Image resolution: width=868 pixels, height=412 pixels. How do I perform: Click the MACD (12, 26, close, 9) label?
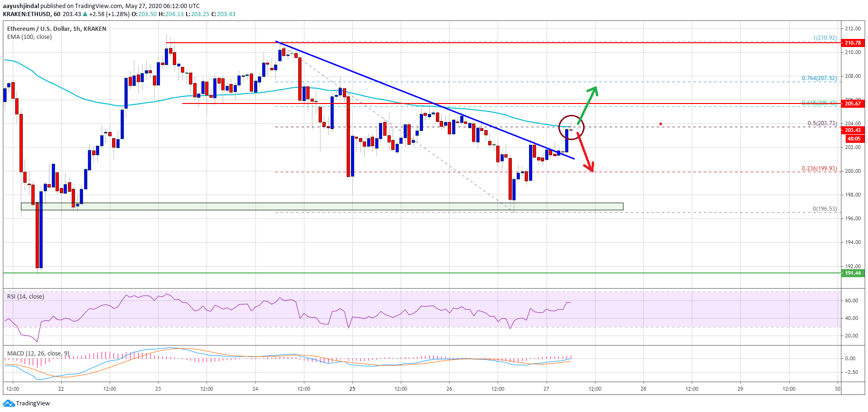coord(38,353)
